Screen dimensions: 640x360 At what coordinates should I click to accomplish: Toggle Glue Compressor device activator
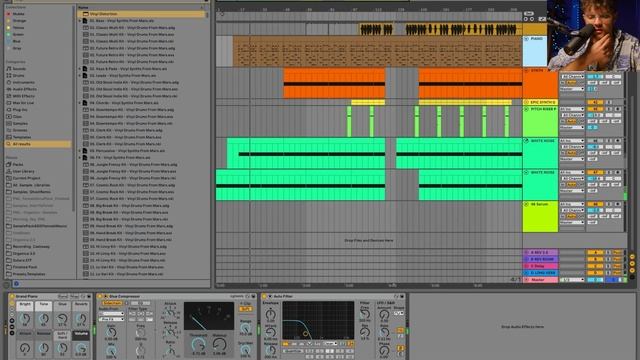click(100, 296)
